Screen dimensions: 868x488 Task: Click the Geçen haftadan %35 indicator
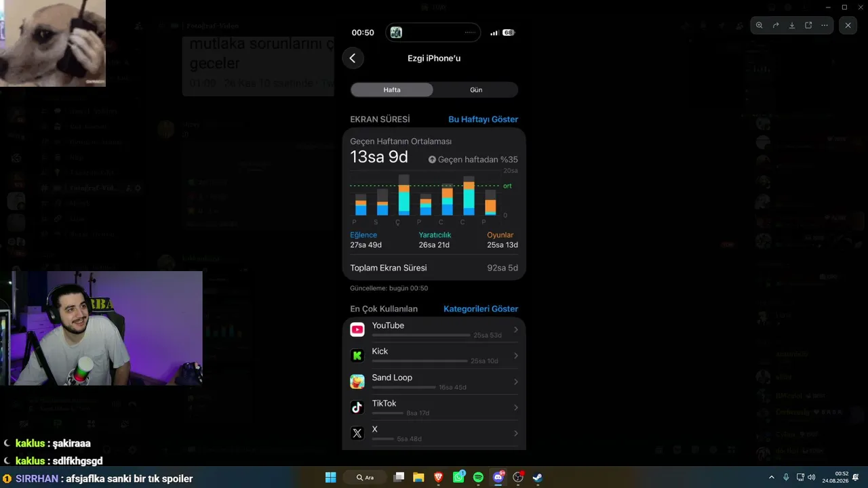(473, 160)
